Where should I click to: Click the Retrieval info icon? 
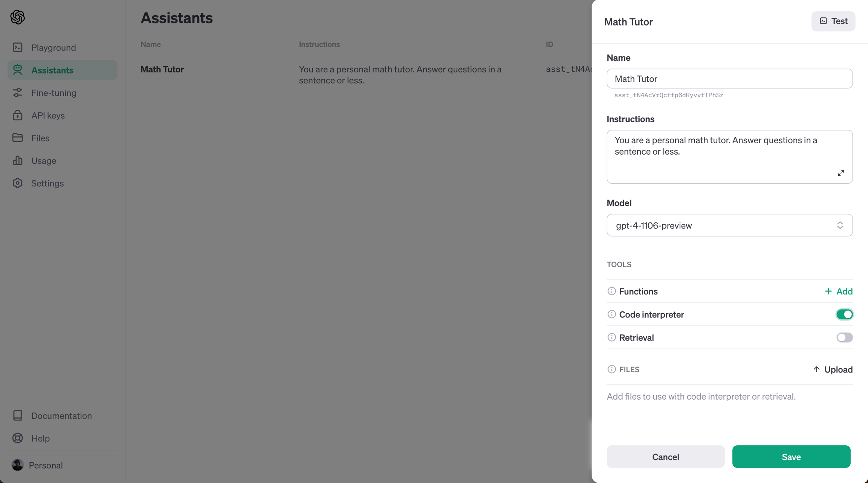click(611, 337)
